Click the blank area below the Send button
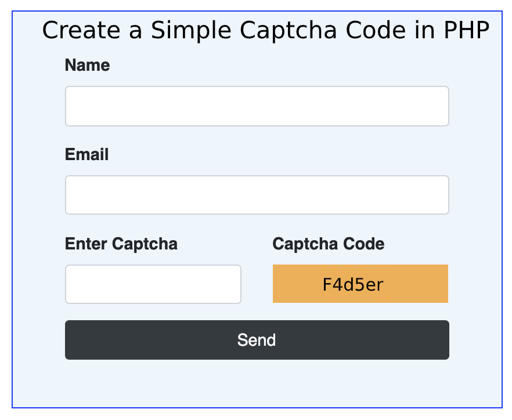Screen dimensions: 512x420 (x=257, y=383)
